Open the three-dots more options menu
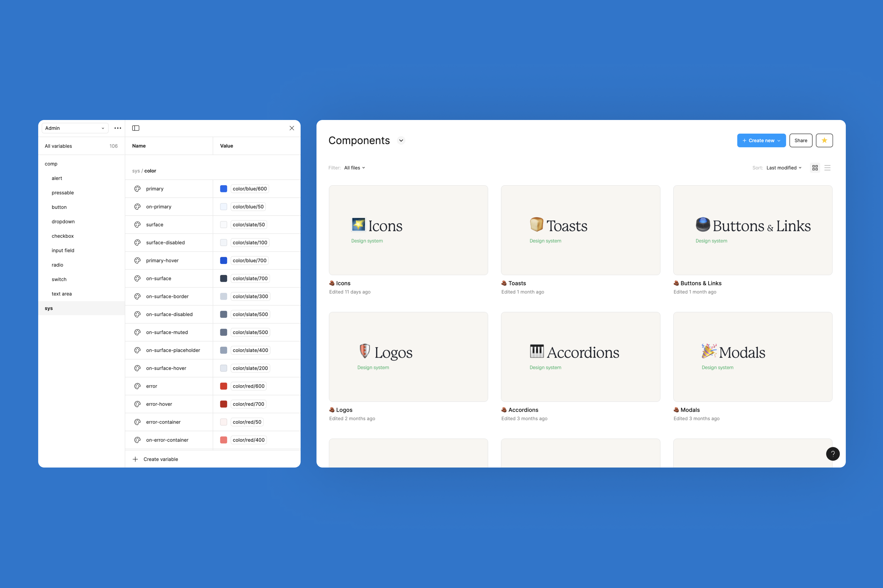The image size is (883, 588). (x=118, y=128)
